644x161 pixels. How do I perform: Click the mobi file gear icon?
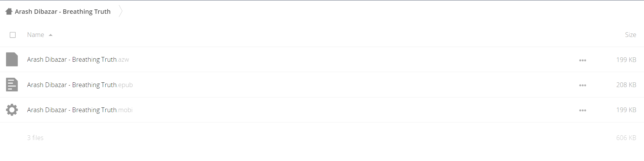(x=12, y=110)
